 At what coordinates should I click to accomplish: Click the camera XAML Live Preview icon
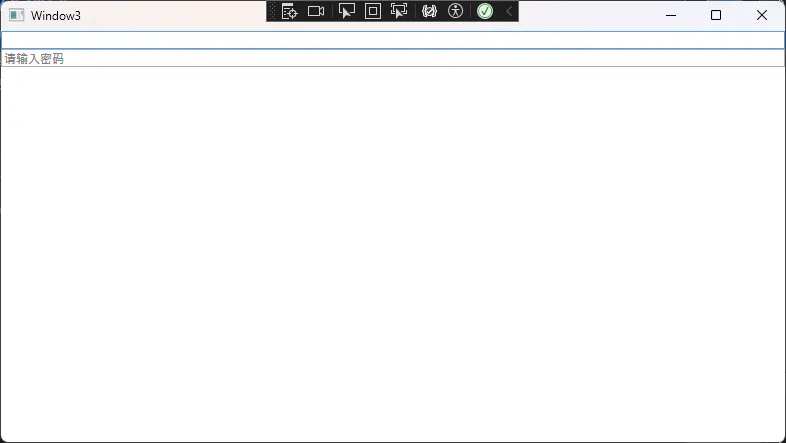(x=316, y=12)
